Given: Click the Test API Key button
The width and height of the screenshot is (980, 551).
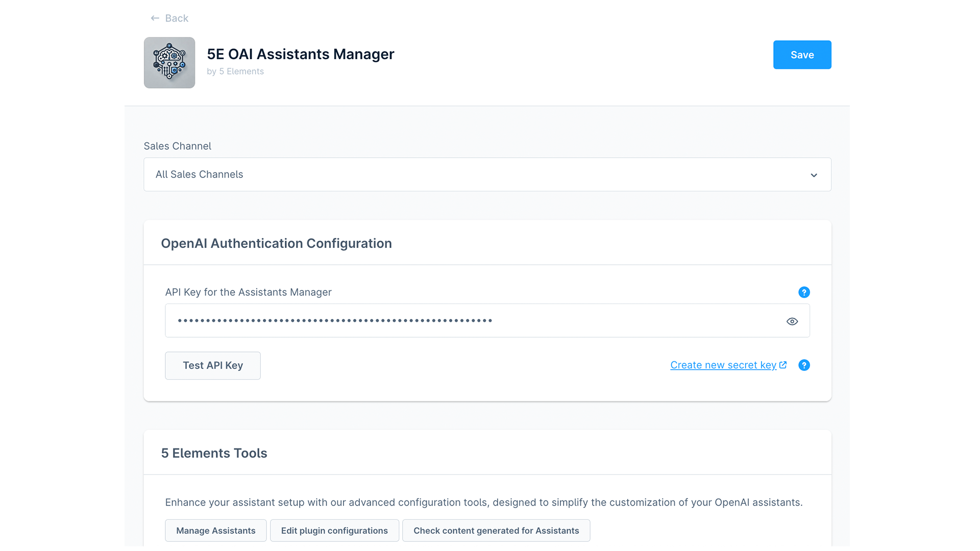Looking at the screenshot, I should pos(213,365).
